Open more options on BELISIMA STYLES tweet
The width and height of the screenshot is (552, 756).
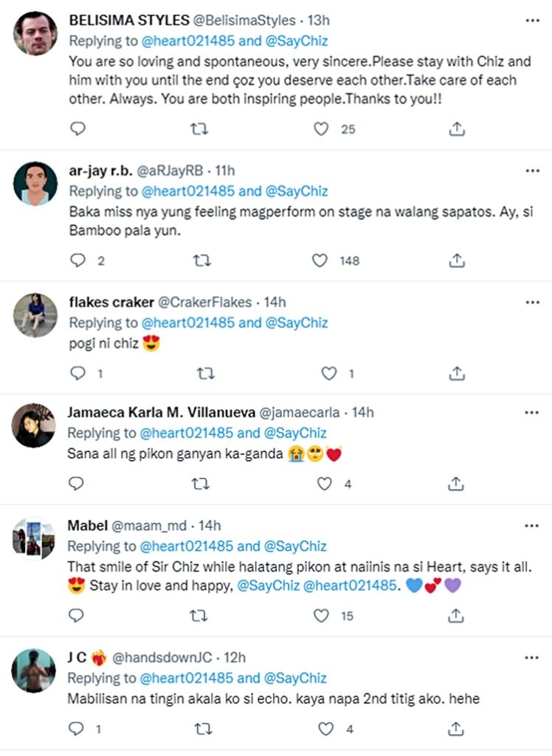pyautogui.click(x=532, y=21)
